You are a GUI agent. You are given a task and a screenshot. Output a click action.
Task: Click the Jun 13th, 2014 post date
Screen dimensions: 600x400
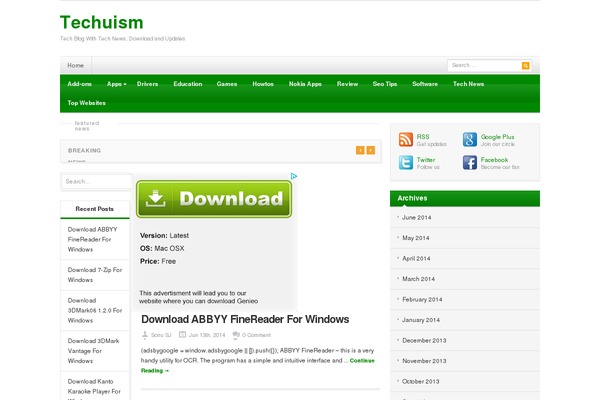click(207, 335)
